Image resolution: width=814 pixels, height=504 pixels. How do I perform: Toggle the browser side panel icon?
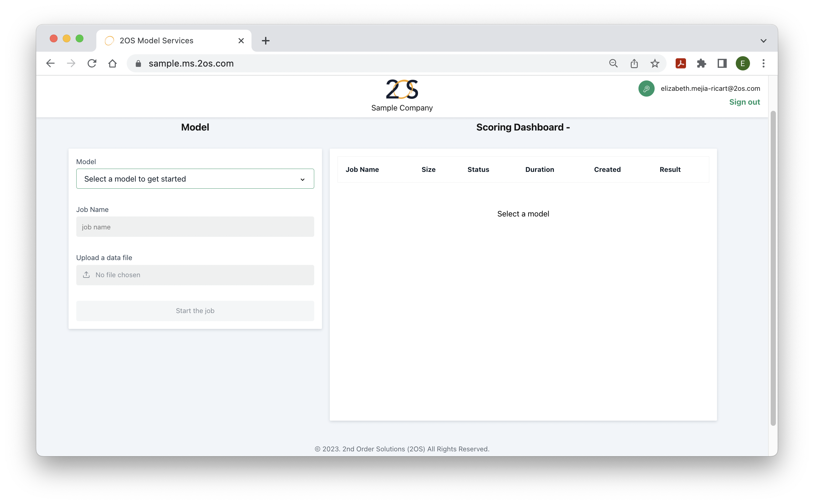coord(722,63)
